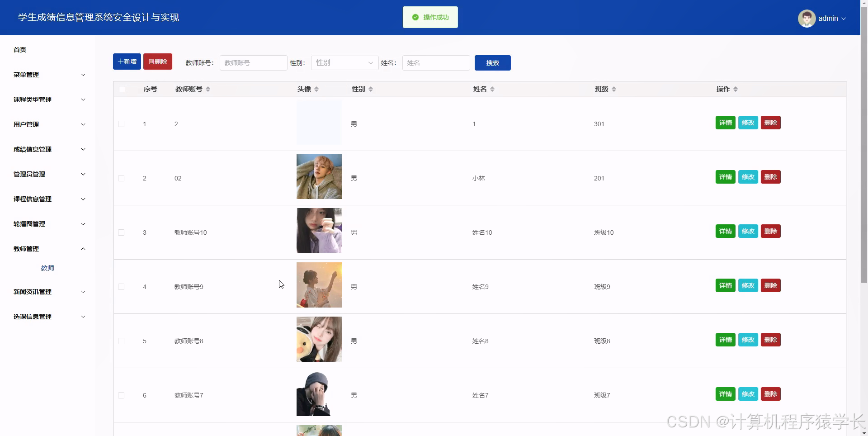
Task: Click the trash icon on the 删除 button
Action: click(x=151, y=62)
